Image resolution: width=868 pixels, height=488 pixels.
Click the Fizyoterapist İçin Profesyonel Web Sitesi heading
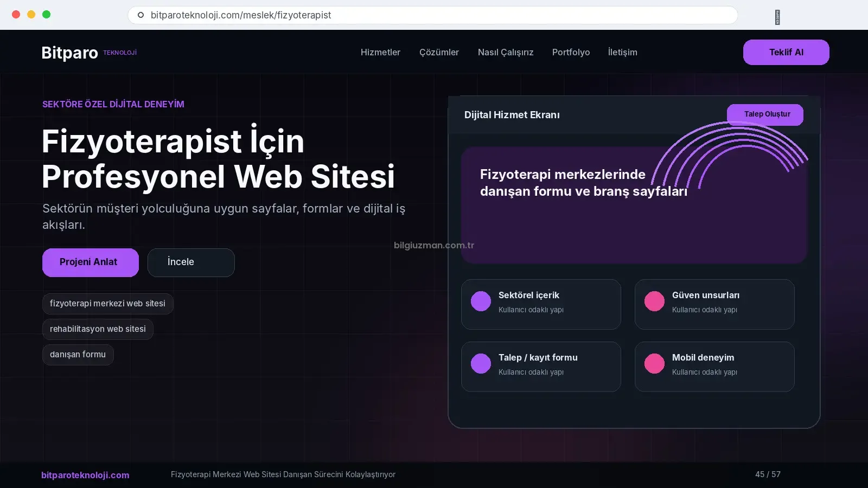(x=218, y=159)
